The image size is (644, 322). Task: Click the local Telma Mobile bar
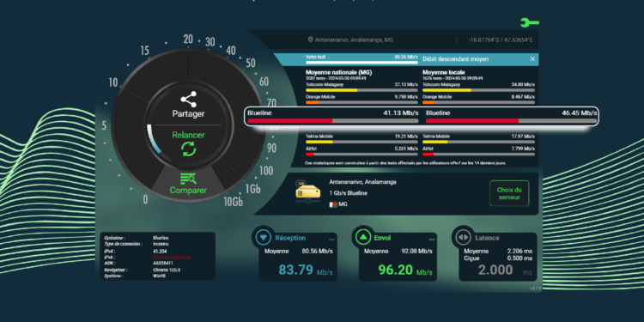pos(478,142)
